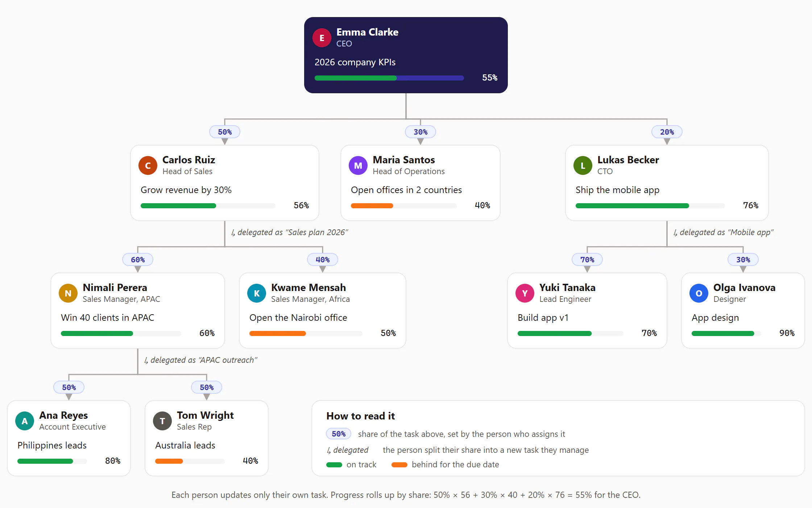The image size is (812, 508).
Task: Click the 50% share badge above Ana Reyes
Action: 69,387
